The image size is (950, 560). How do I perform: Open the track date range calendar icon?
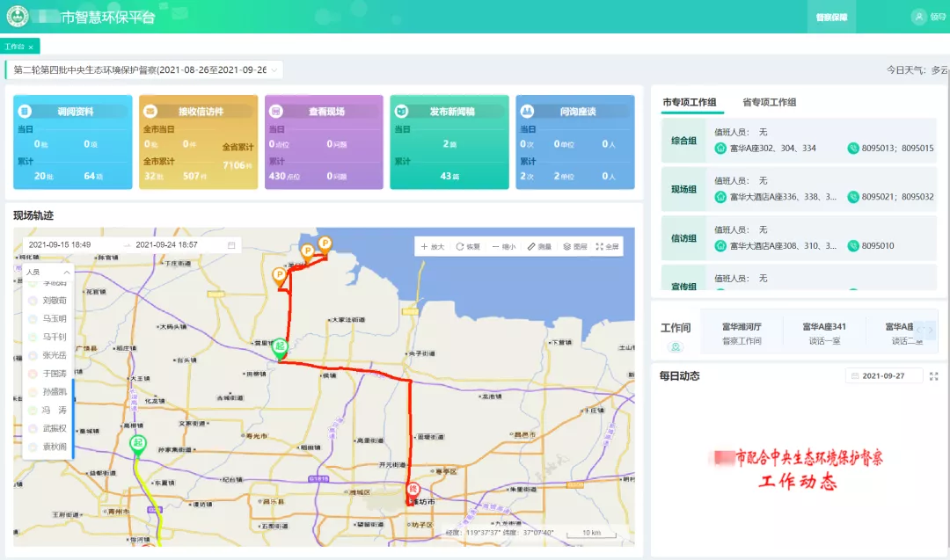[231, 245]
